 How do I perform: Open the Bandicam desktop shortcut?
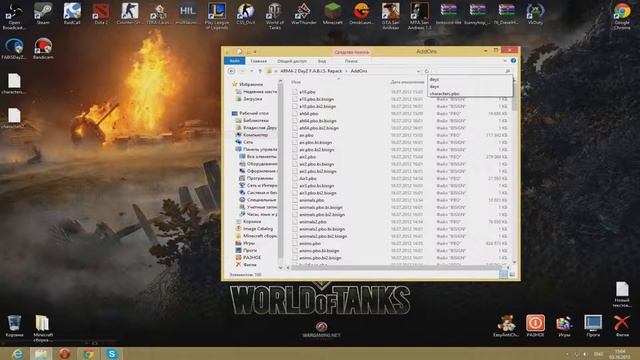coord(43,48)
